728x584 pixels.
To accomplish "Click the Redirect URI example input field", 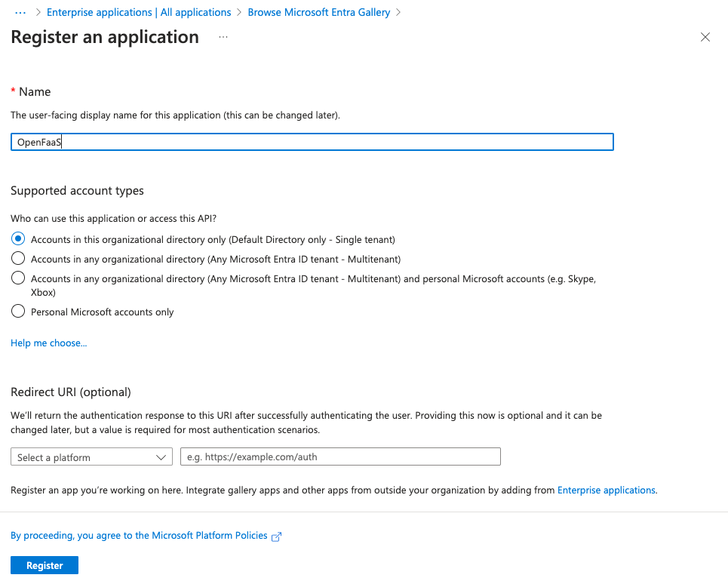I will pos(339,456).
